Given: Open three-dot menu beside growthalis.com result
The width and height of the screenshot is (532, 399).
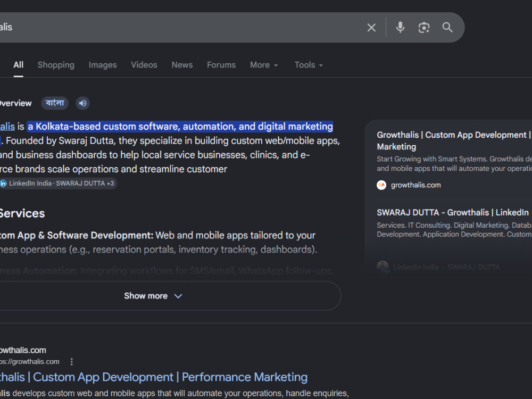Looking at the screenshot, I should coord(72,362).
